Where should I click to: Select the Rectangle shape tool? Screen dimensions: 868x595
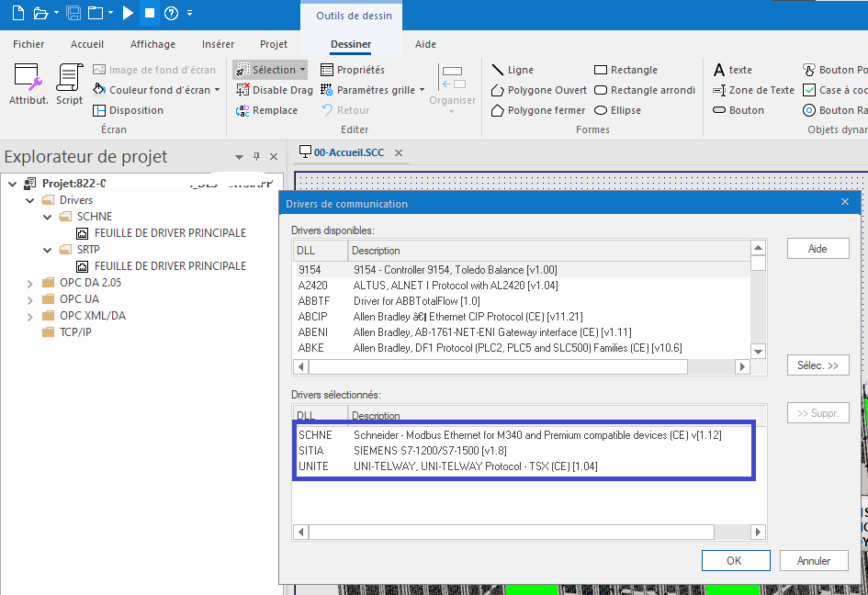(x=626, y=70)
